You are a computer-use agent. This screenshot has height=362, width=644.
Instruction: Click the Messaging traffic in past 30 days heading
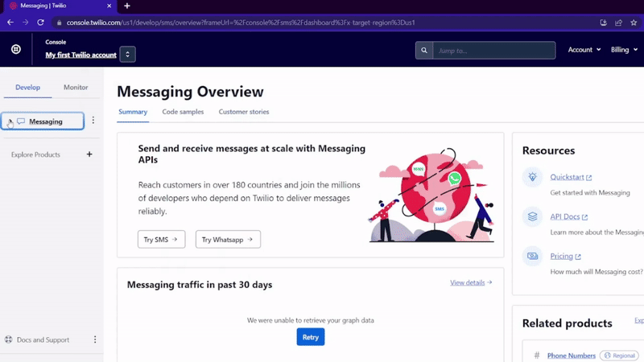click(x=200, y=285)
